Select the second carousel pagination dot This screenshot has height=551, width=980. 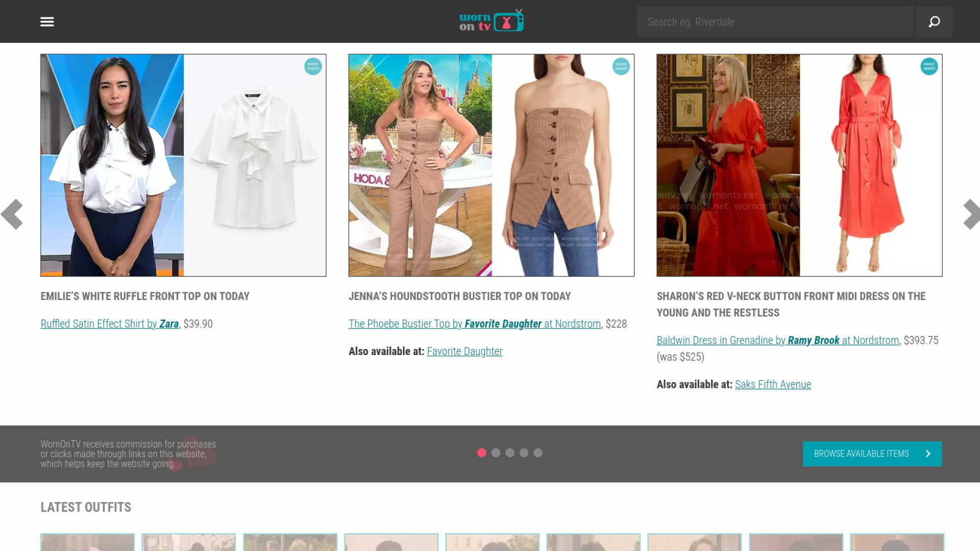point(496,453)
